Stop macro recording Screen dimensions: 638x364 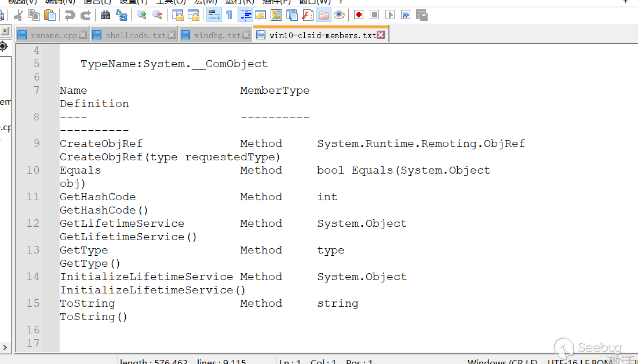pos(374,16)
